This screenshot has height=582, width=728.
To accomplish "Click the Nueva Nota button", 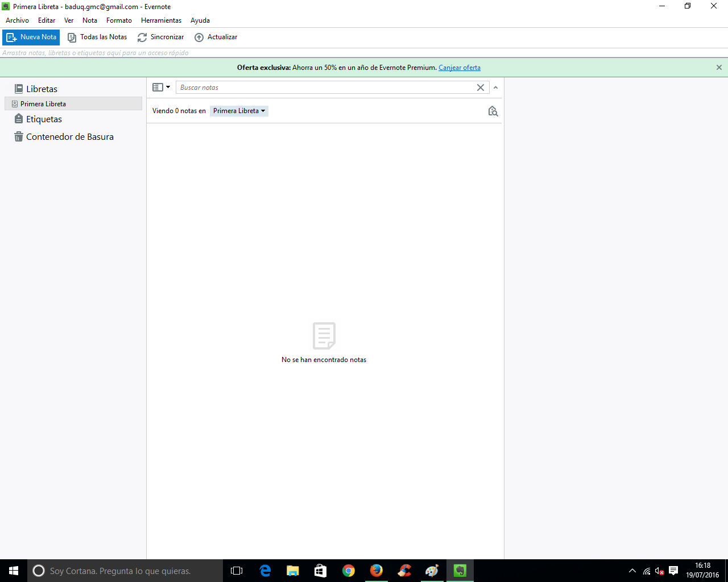I will click(x=31, y=38).
